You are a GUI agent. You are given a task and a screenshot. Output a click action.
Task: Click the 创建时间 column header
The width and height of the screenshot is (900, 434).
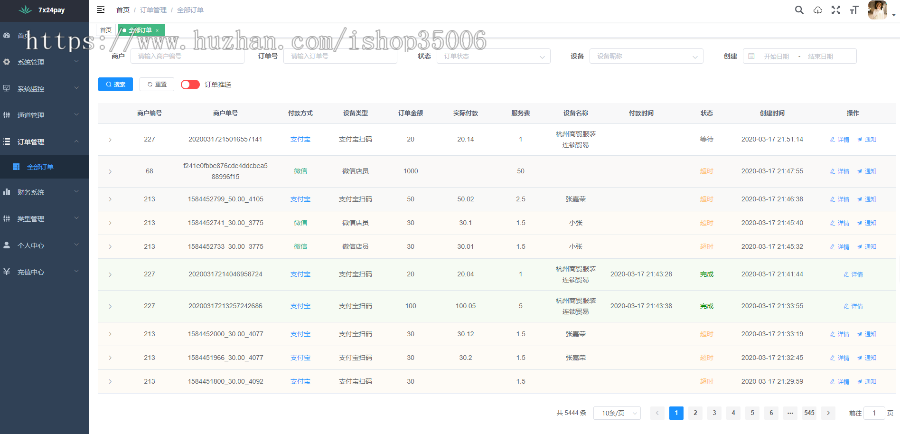click(x=771, y=113)
